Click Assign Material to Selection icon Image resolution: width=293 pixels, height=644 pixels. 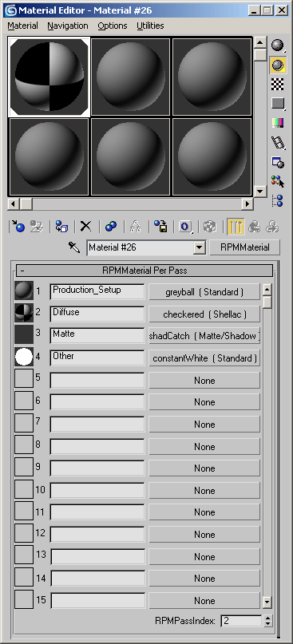(x=61, y=226)
